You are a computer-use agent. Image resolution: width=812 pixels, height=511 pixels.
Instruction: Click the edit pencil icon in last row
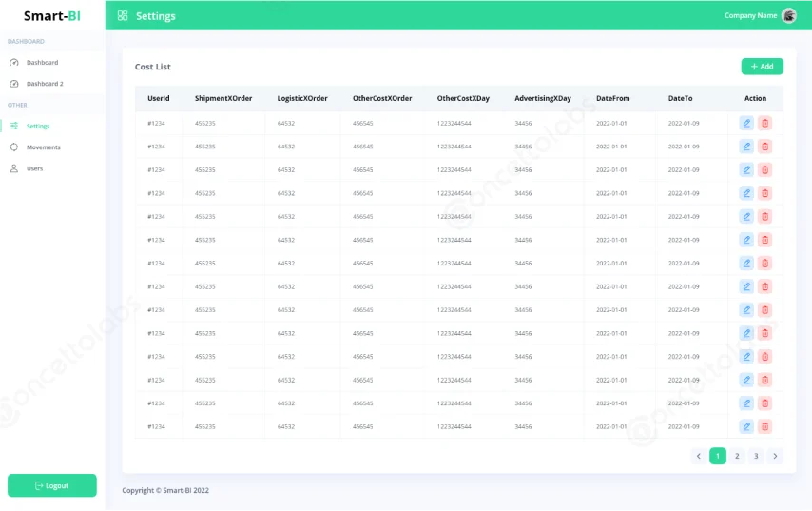746,426
